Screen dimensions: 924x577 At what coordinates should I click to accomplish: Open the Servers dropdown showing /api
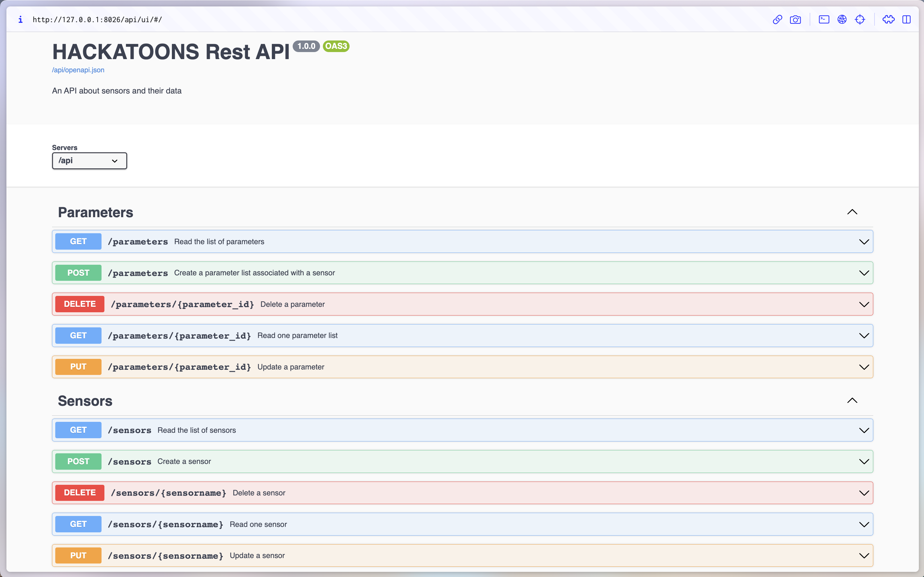[x=89, y=161]
